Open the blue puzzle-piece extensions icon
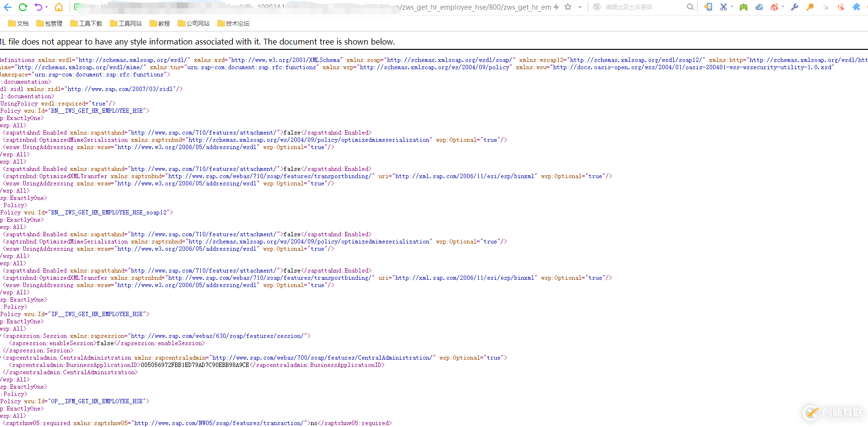This screenshot has height=427, width=868. coord(856,7)
